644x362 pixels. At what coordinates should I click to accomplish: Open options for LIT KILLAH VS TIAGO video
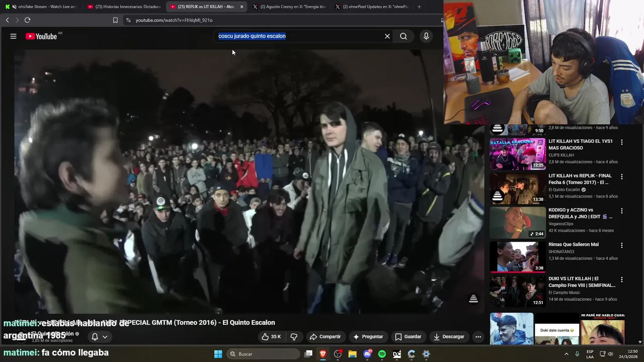click(x=622, y=142)
